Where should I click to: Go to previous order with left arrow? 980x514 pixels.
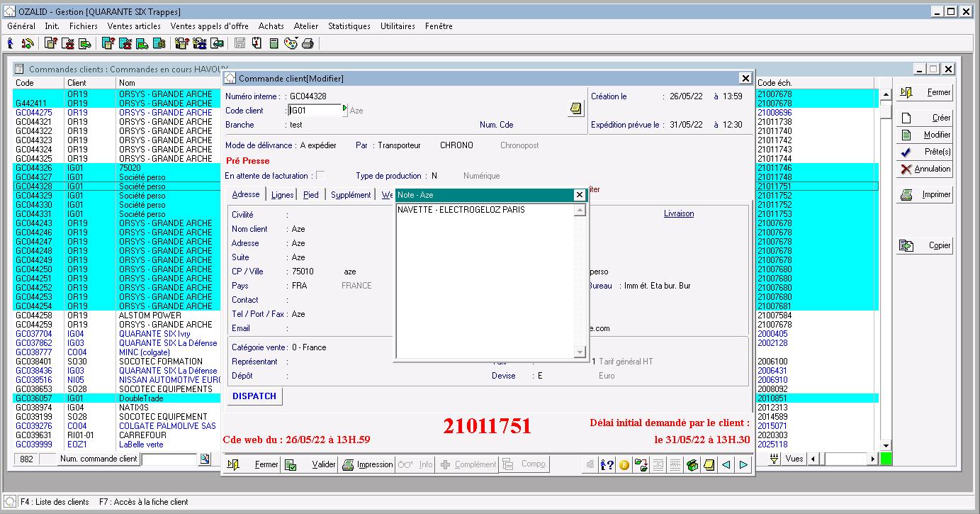coord(726,465)
